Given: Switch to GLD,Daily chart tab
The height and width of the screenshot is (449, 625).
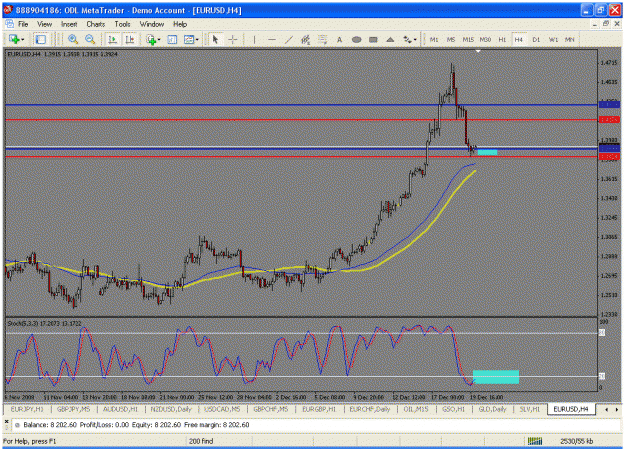Looking at the screenshot, I should pos(492,409).
